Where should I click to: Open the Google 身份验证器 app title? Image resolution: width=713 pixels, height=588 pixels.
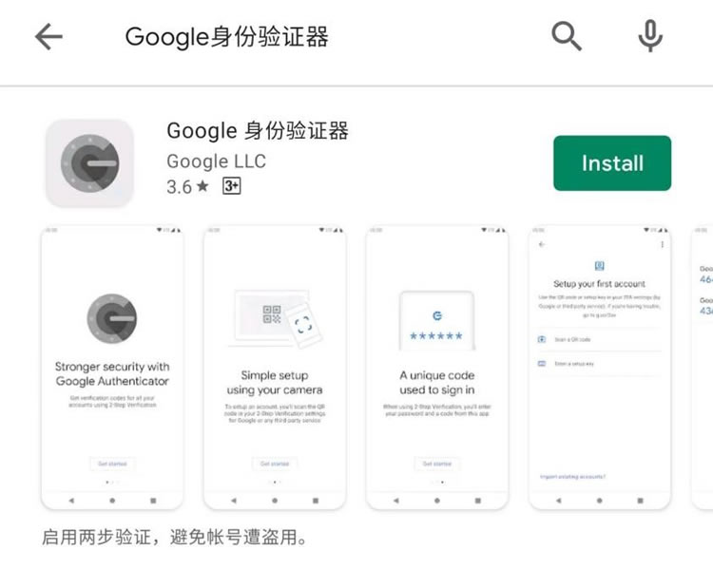pyautogui.click(x=258, y=131)
